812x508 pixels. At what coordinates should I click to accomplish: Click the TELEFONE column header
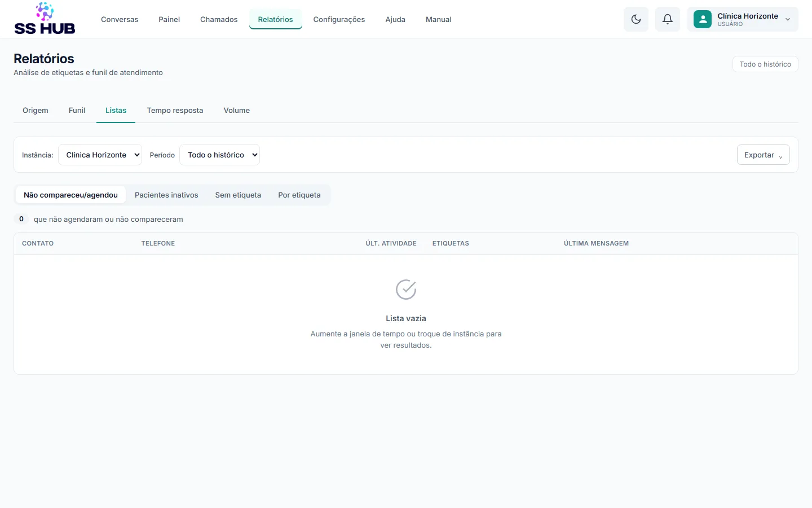click(x=158, y=243)
